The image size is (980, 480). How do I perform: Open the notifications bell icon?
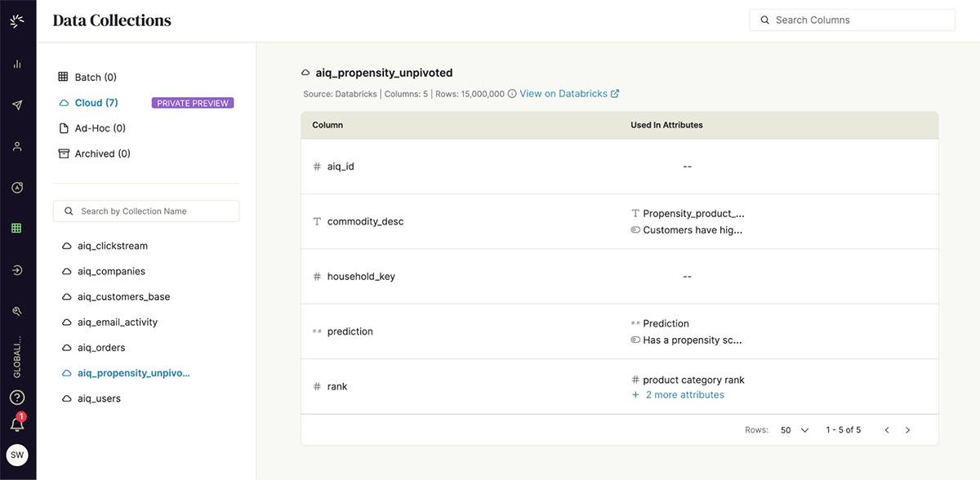17,424
